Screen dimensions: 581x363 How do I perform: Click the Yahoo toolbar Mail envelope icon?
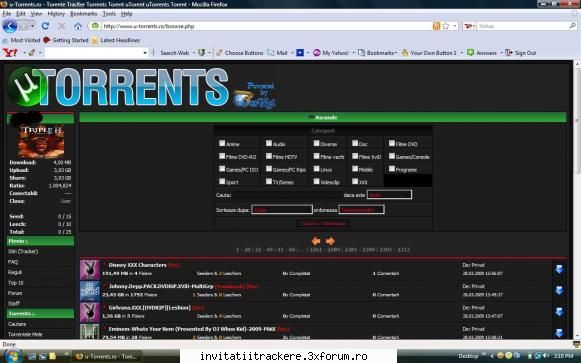tap(271, 53)
